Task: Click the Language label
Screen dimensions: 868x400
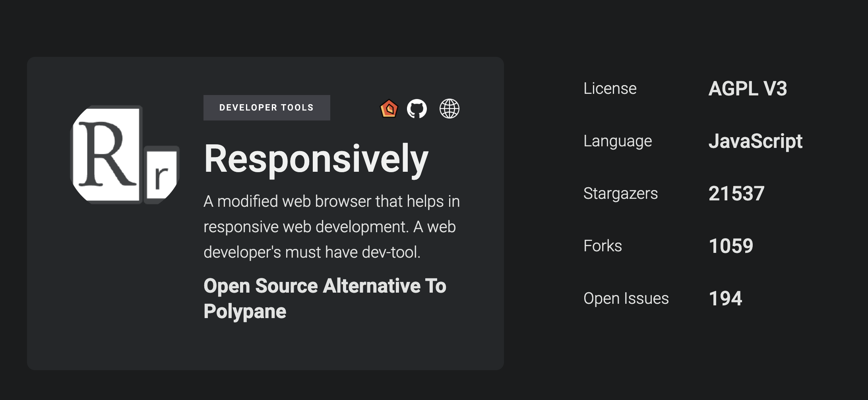Action: click(617, 141)
